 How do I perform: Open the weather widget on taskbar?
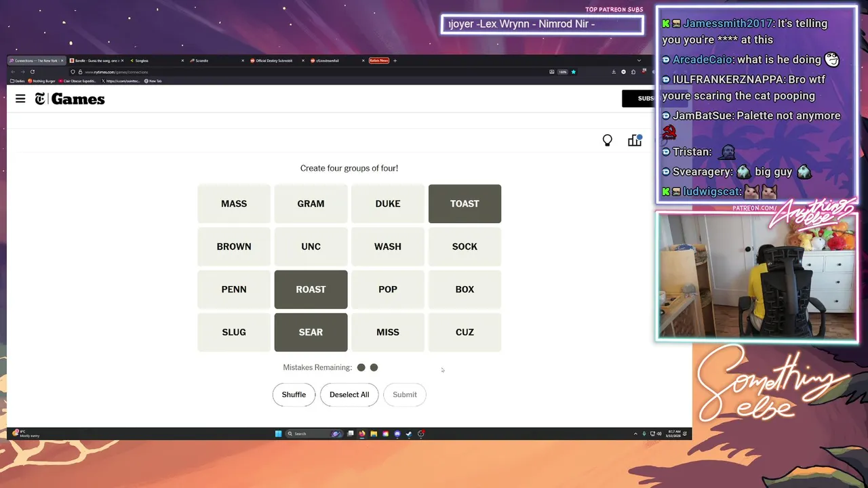point(26,434)
